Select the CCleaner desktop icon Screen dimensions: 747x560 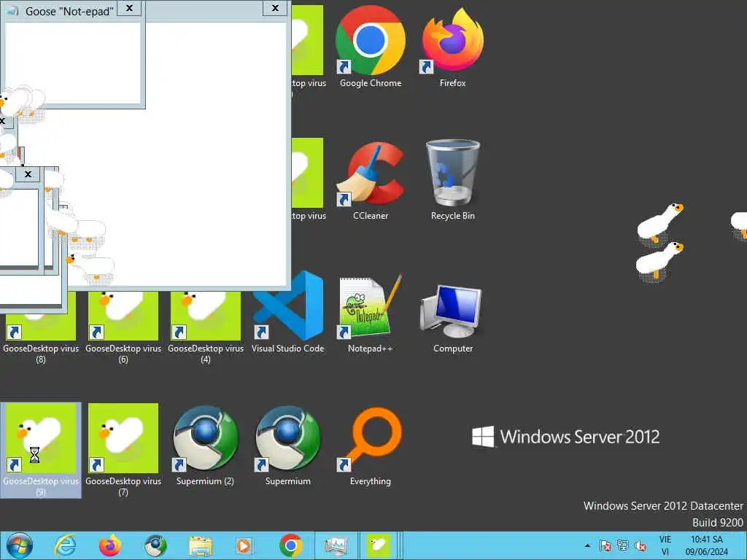370,179
